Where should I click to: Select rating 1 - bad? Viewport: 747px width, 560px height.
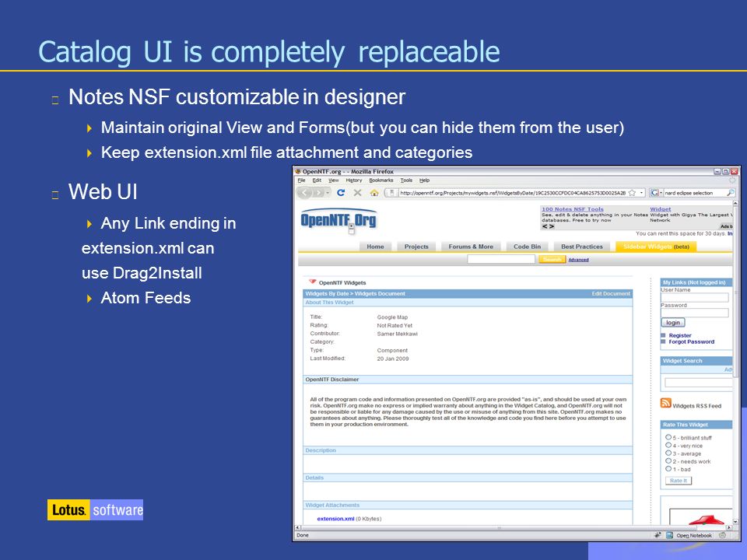(668, 469)
